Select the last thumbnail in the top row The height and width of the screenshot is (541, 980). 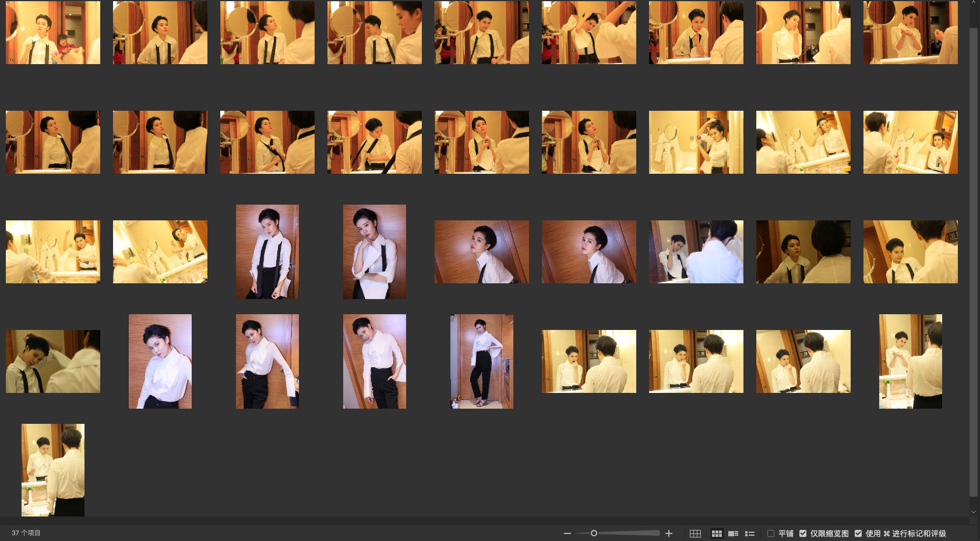pyautogui.click(x=910, y=33)
